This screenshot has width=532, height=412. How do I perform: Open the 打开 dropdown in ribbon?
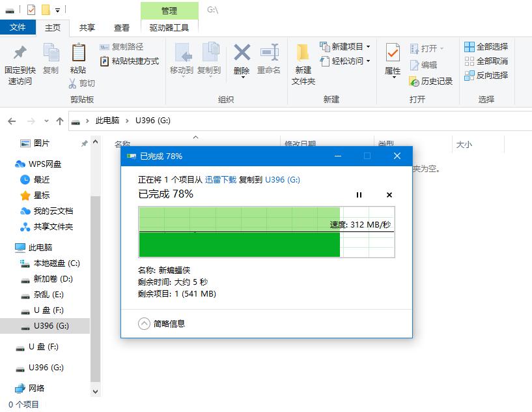(x=427, y=49)
